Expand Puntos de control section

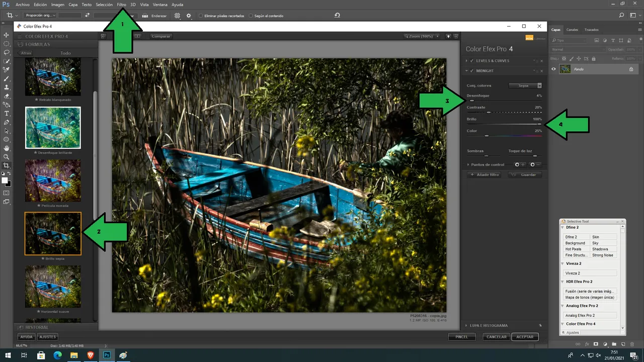(x=468, y=164)
